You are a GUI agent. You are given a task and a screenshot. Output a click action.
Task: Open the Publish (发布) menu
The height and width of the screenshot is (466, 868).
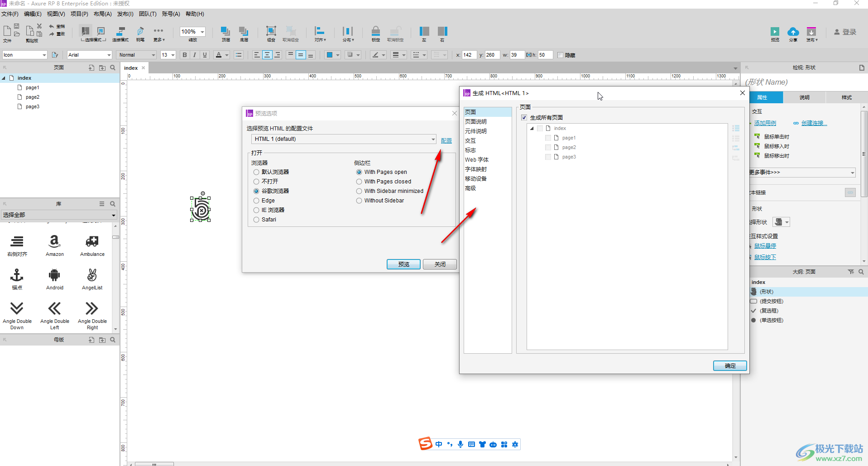(x=125, y=14)
